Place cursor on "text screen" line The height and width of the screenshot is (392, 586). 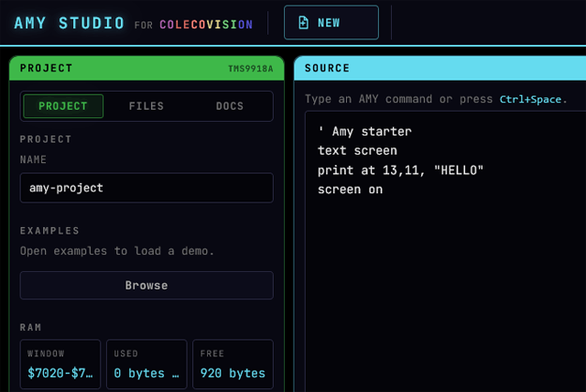click(357, 150)
